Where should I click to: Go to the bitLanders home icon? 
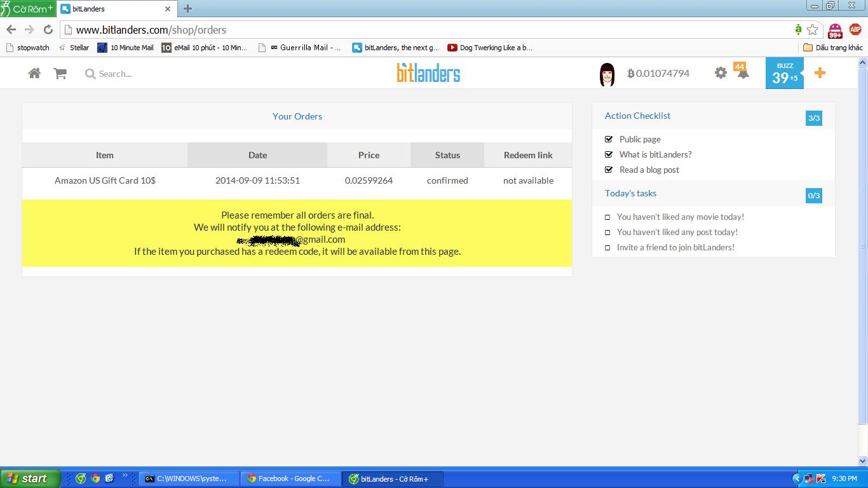(x=34, y=74)
